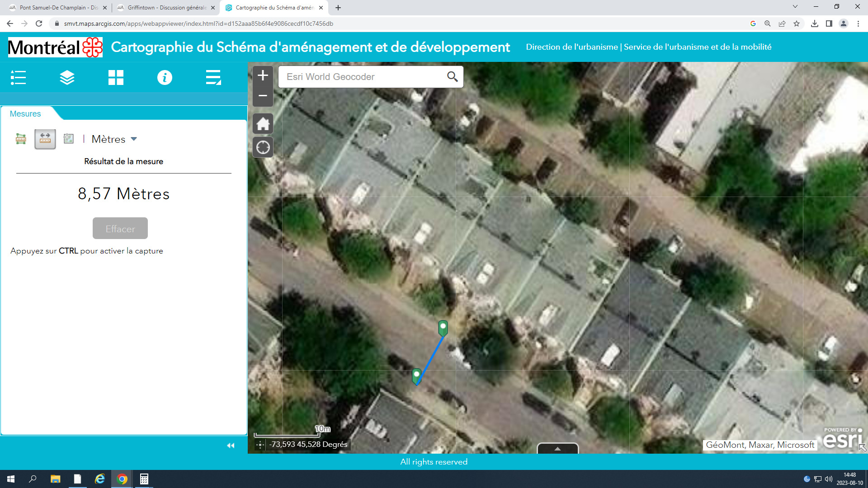Open the widget menu with arrow icon
This screenshot has height=488, width=868.
[x=213, y=77]
